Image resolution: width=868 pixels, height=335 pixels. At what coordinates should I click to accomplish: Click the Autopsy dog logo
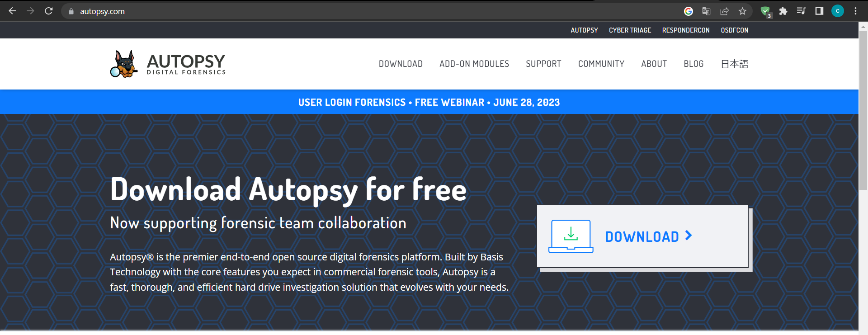point(124,64)
